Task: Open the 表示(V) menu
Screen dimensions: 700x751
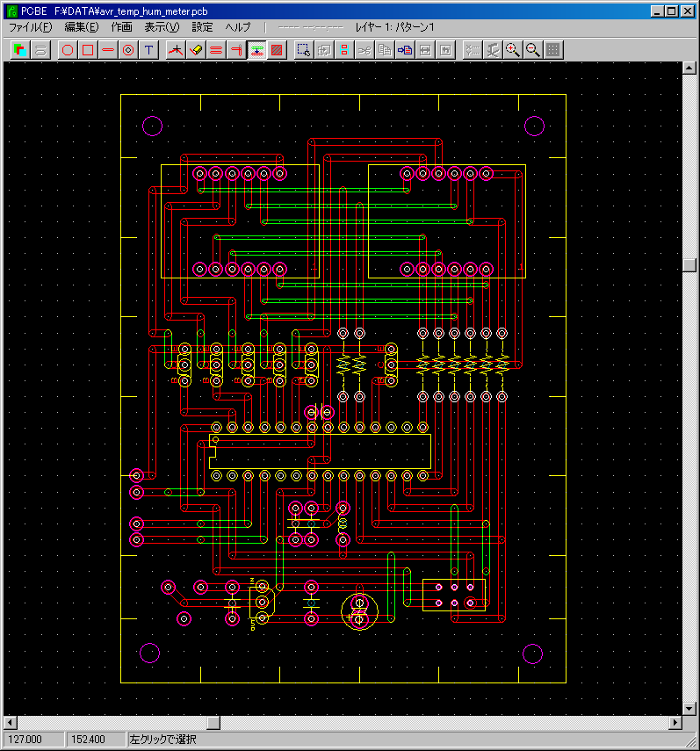Action: click(162, 27)
